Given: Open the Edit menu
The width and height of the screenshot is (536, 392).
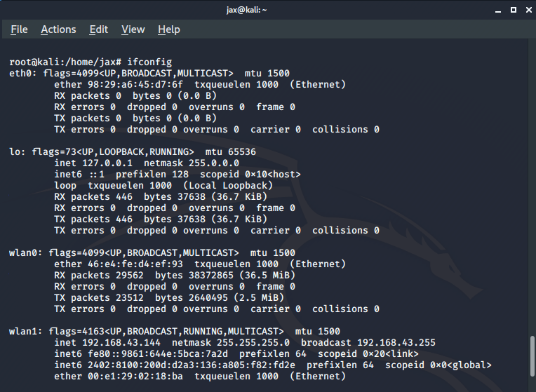Looking at the screenshot, I should pos(99,29).
